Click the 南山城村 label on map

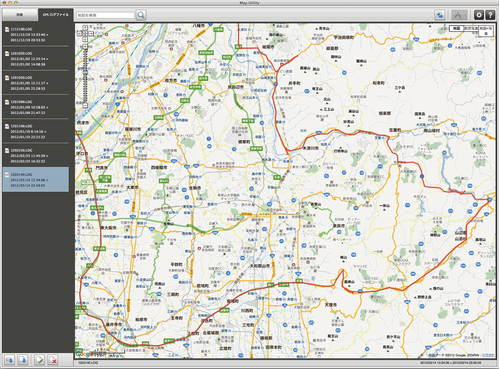(432, 131)
